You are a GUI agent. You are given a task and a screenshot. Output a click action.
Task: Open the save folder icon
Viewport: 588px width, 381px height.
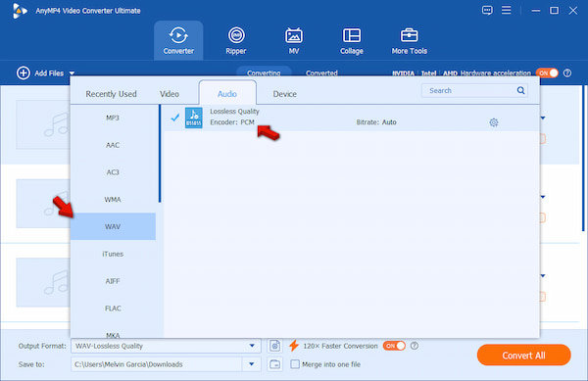(x=274, y=364)
